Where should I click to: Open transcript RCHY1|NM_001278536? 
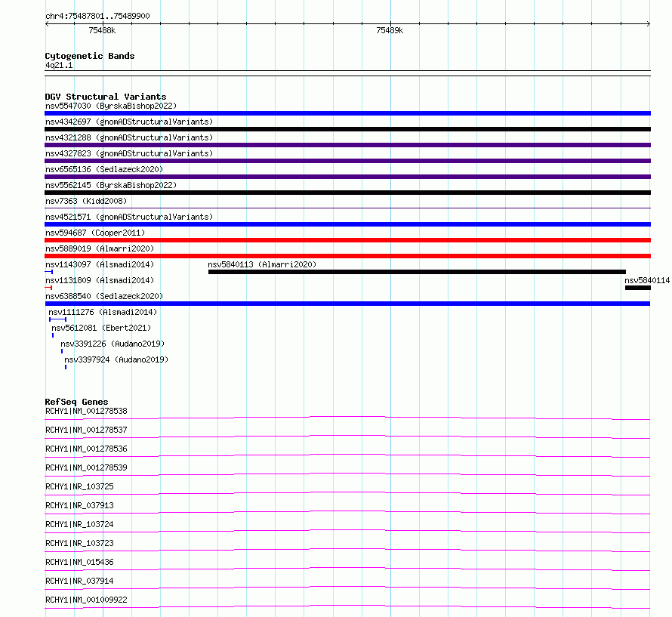point(86,449)
